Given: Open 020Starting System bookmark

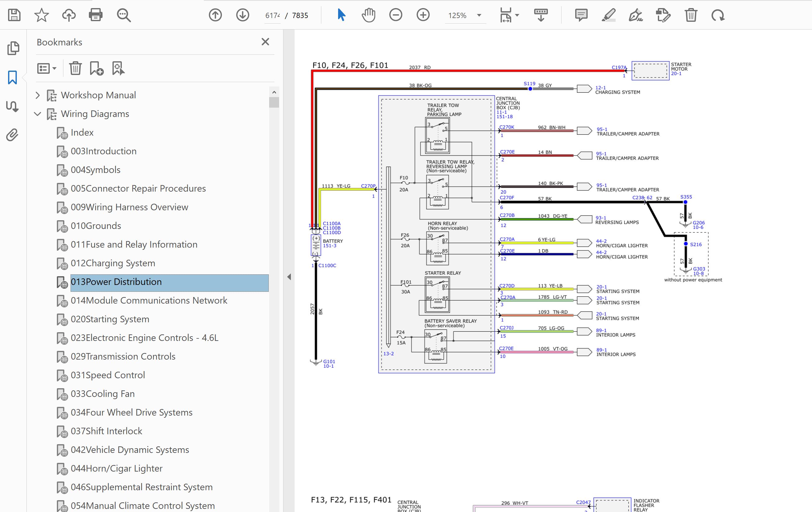Looking at the screenshot, I should point(110,319).
